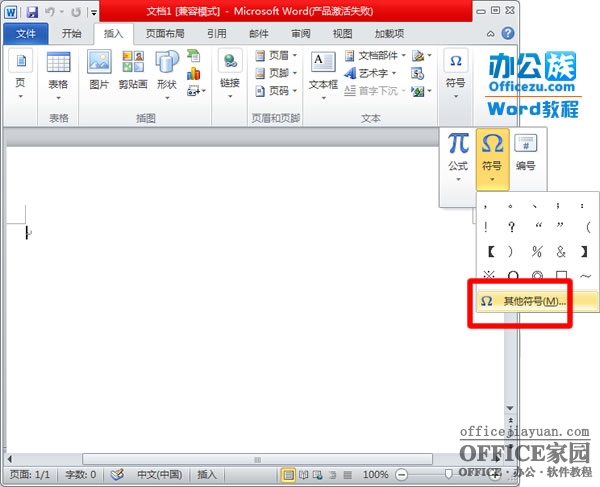Open the 页面布局 ribbon tab
The image size is (600, 487).
(165, 33)
